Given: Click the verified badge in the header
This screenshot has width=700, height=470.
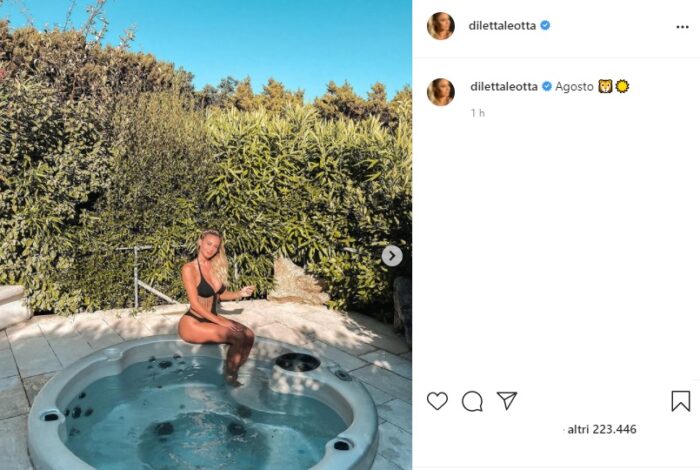Looking at the screenshot, I should 545,25.
